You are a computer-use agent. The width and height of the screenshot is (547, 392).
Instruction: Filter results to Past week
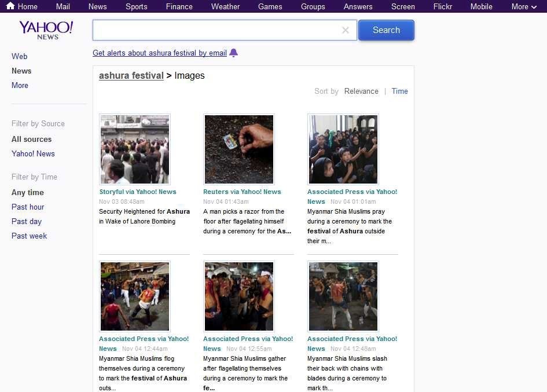[x=29, y=236]
